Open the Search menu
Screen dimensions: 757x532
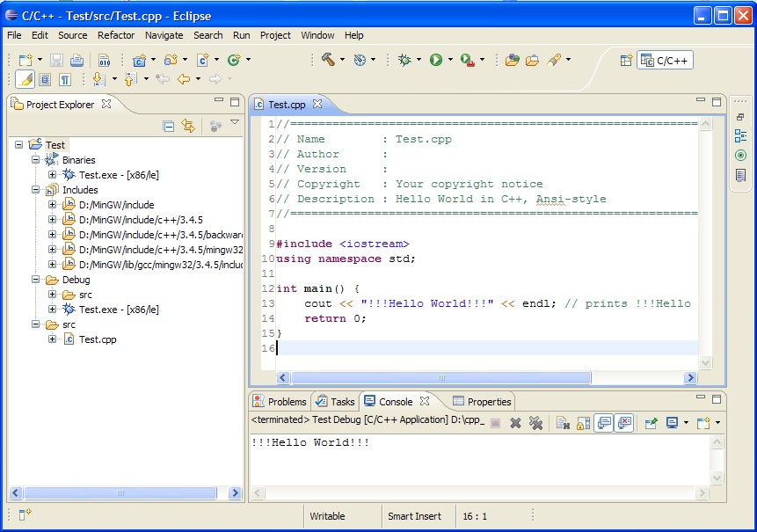pyautogui.click(x=207, y=35)
